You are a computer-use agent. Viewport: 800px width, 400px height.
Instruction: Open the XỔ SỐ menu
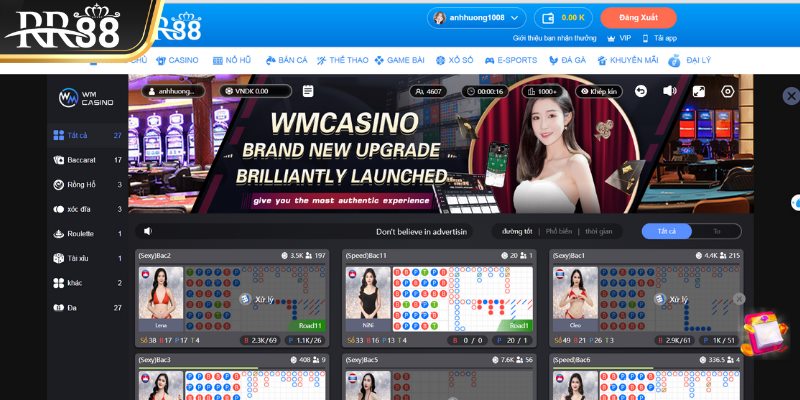[x=455, y=60]
